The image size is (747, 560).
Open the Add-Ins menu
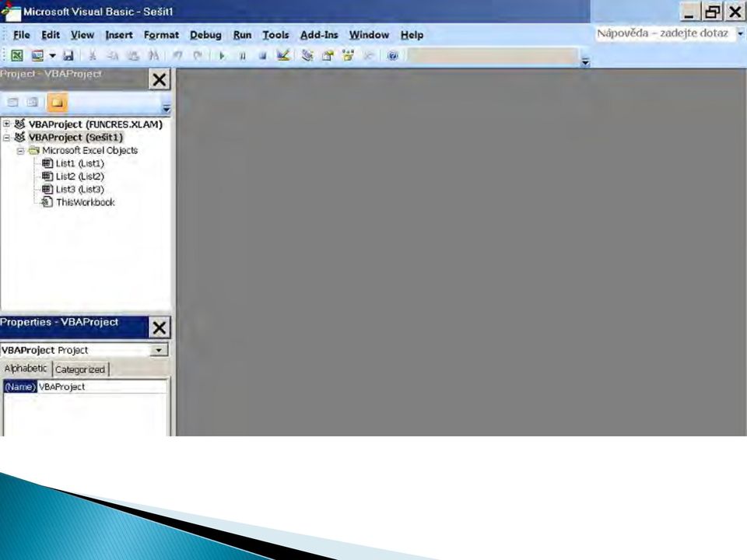pyautogui.click(x=319, y=35)
